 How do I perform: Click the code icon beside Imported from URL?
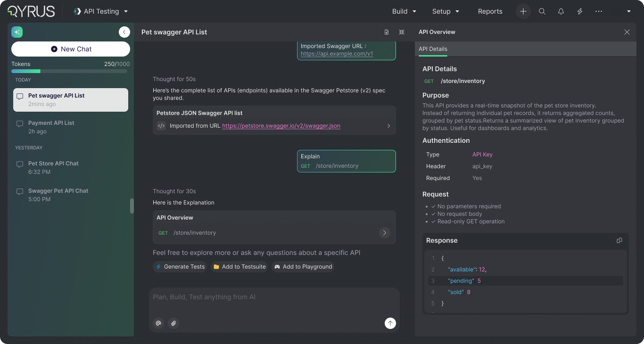point(161,126)
